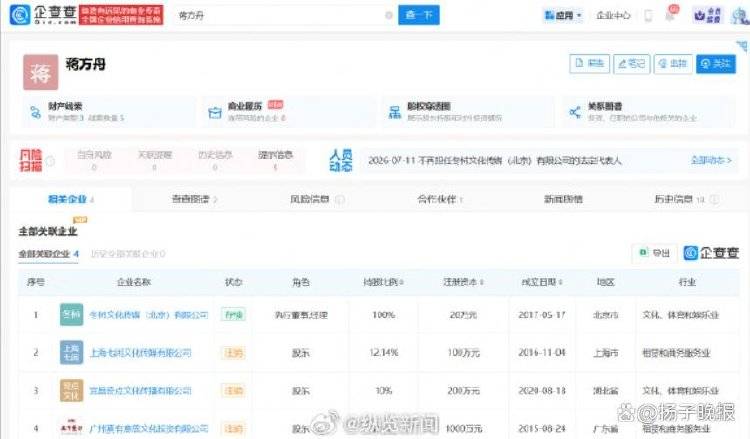Screen dimensions: 750x439
Task: Select the 12.14% shareholding cell
Action: [384, 353]
